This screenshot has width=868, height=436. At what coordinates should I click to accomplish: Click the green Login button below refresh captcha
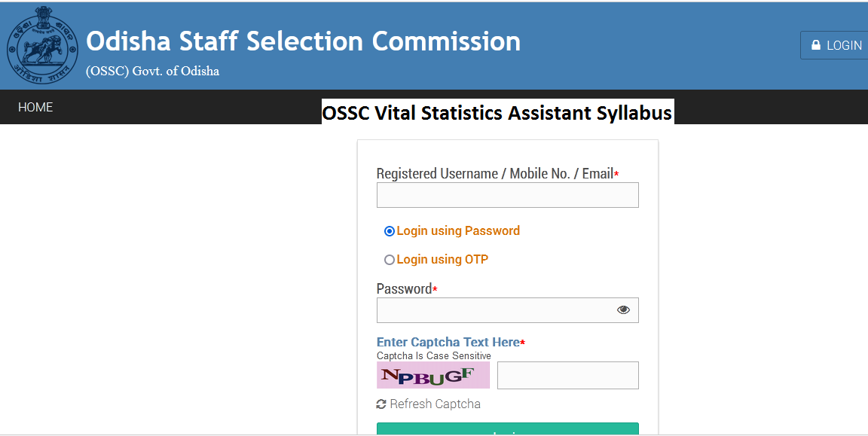click(x=507, y=431)
